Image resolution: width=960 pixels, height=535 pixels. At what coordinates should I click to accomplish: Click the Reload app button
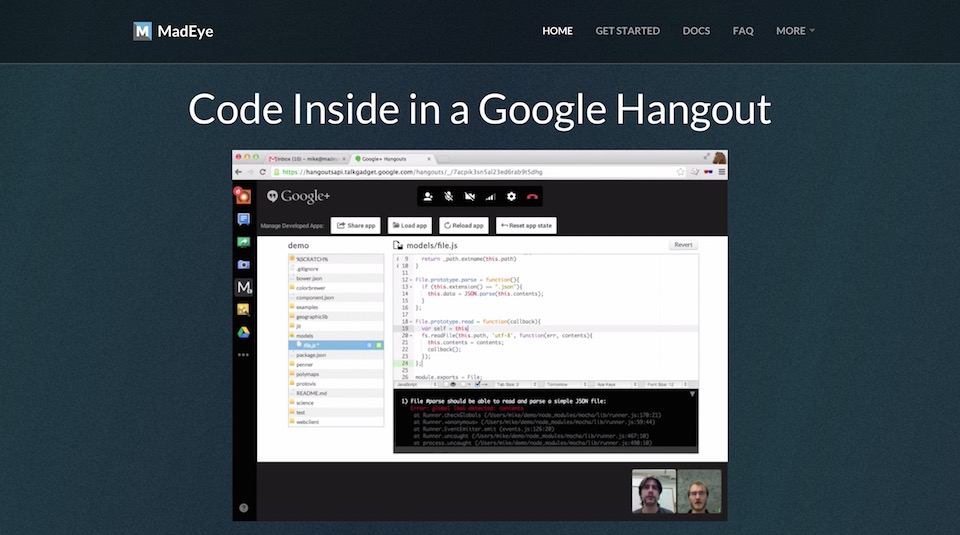463,225
